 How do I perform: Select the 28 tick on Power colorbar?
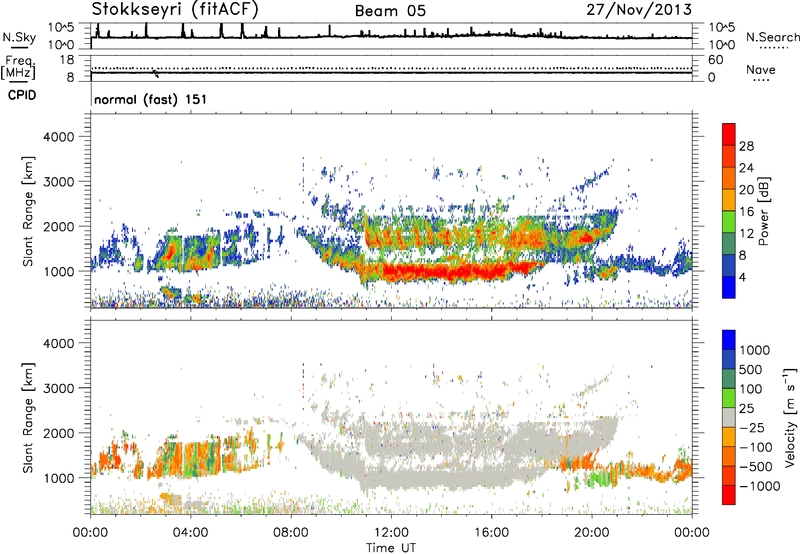[746, 146]
